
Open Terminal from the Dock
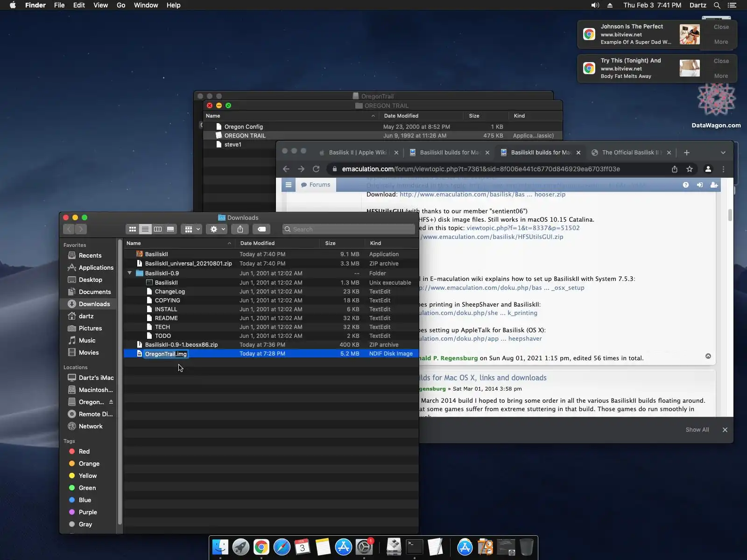(415, 547)
